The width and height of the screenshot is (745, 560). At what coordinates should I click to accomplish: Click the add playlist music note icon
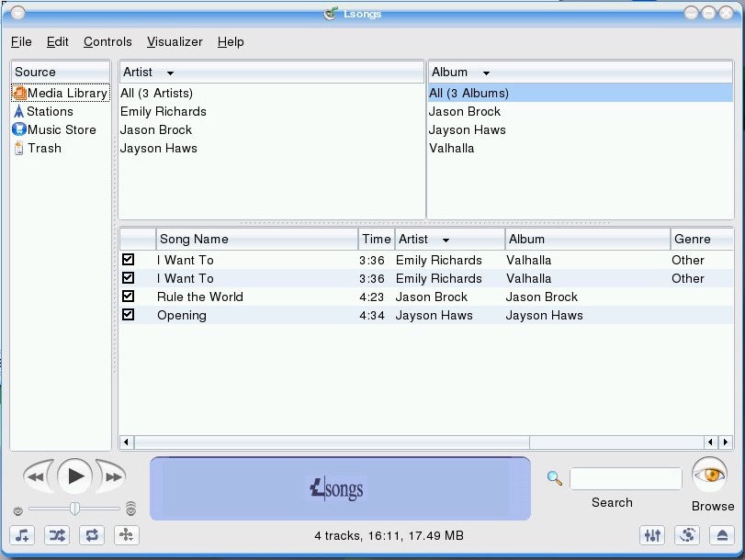click(22, 535)
